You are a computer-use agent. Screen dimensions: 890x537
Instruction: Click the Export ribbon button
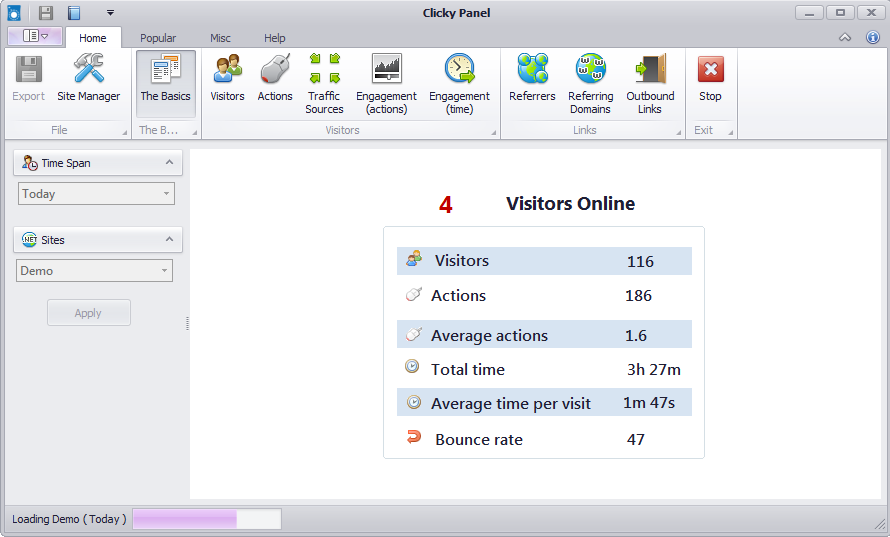point(28,79)
